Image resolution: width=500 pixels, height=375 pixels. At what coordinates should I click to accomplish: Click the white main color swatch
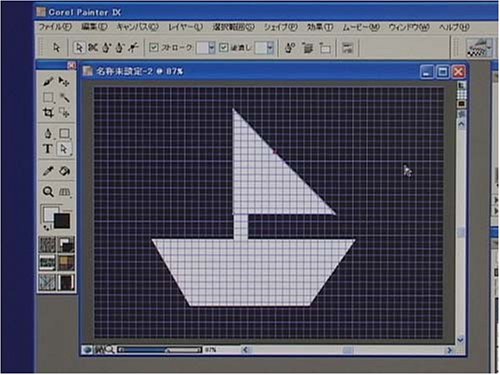click(x=49, y=214)
